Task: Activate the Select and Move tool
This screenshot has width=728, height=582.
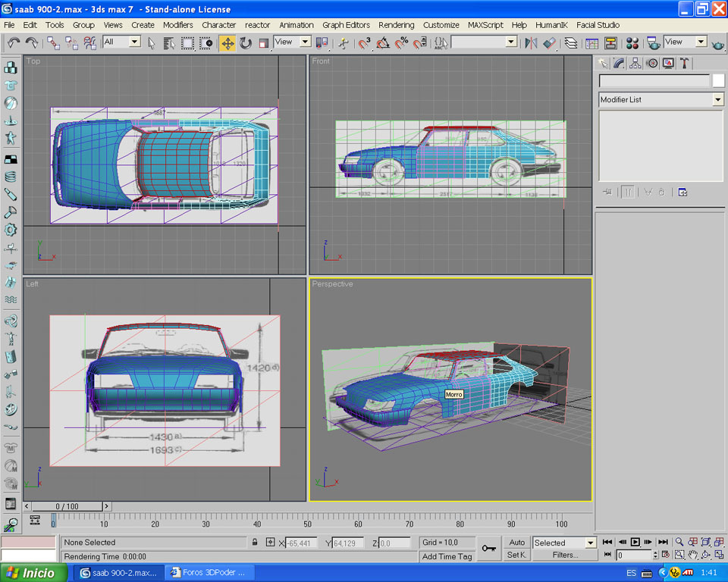Action: tap(227, 43)
